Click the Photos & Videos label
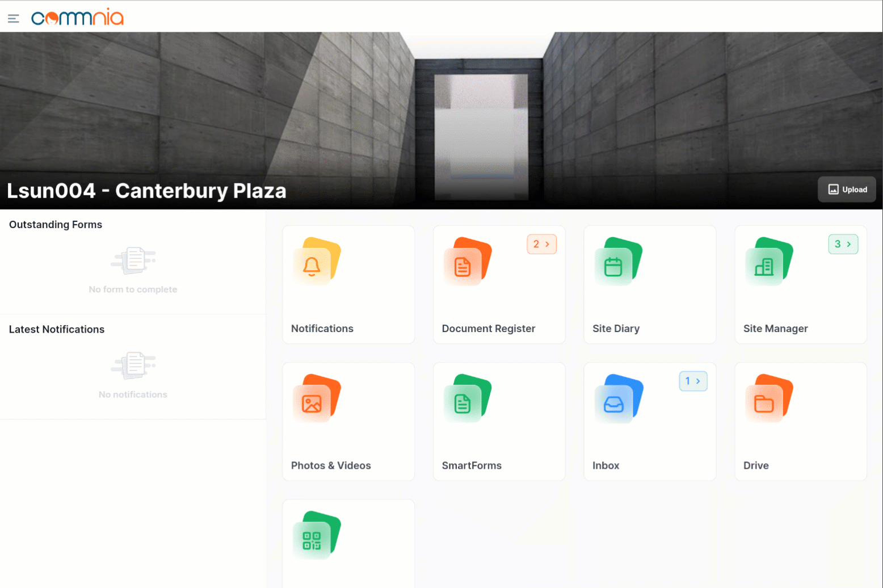883x588 pixels. click(331, 465)
